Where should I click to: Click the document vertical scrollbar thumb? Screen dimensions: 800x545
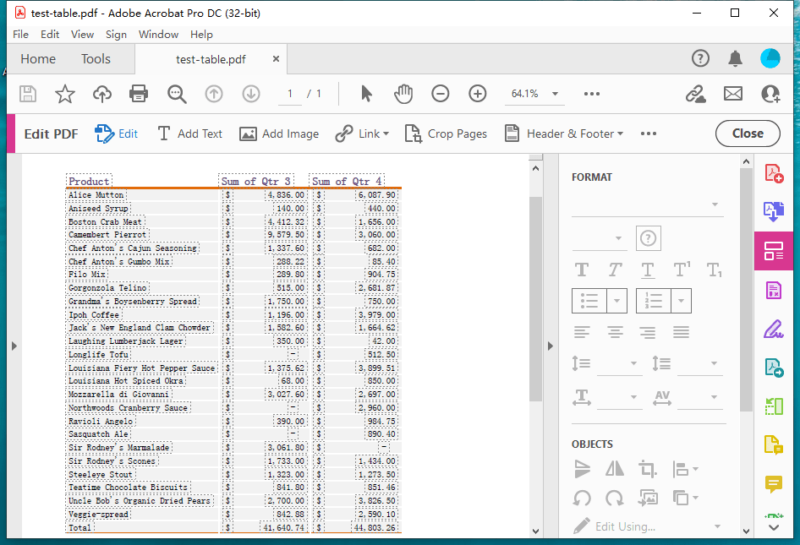click(536, 299)
